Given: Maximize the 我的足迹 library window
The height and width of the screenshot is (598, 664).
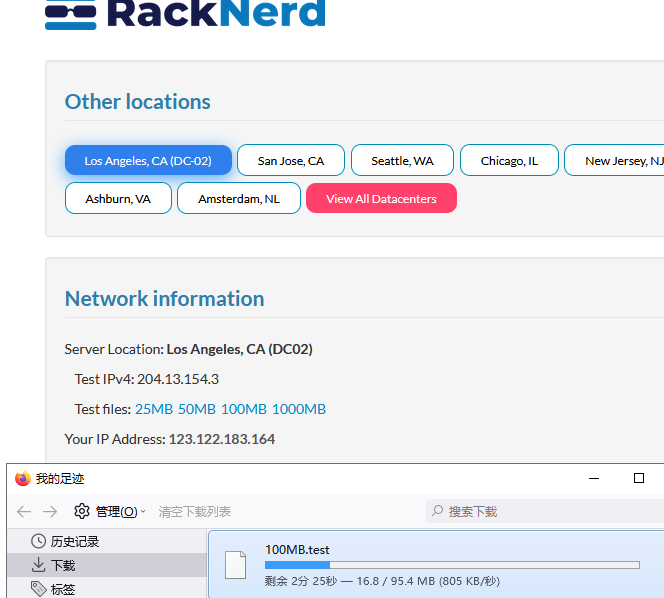Looking at the screenshot, I should coord(639,479).
